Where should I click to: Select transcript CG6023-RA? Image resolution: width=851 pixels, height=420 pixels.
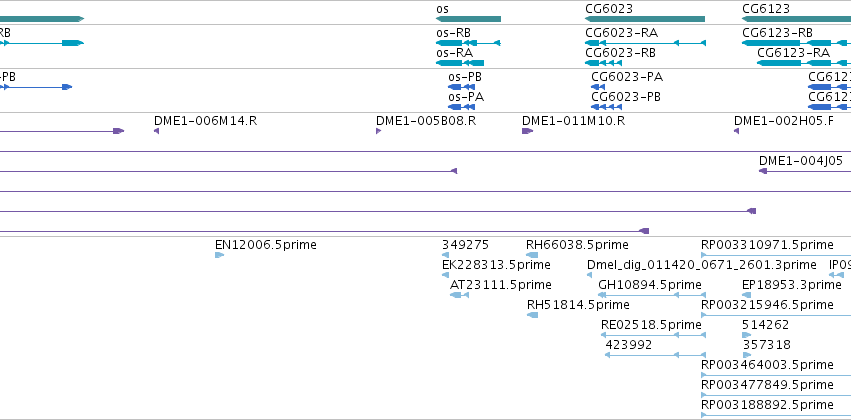click(x=645, y=43)
